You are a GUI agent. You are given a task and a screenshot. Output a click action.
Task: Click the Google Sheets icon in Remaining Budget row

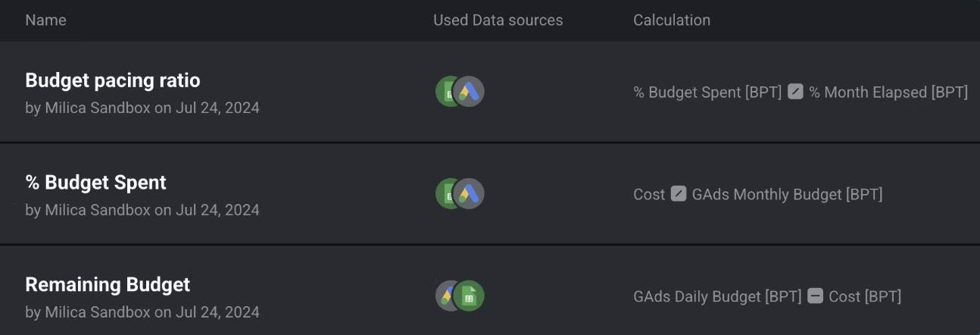click(470, 296)
